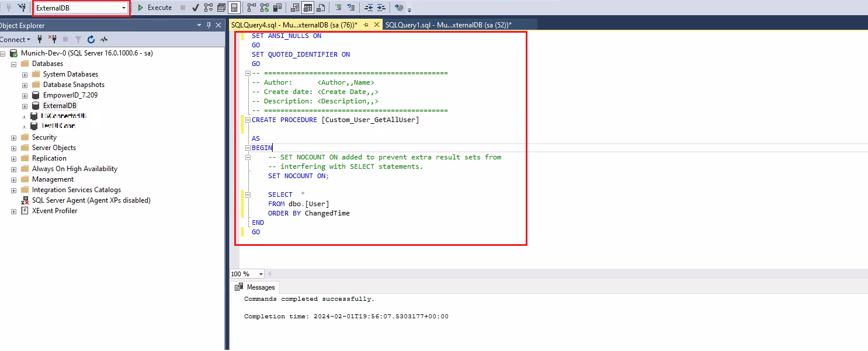
Task: Select the Replication folder
Action: click(49, 158)
